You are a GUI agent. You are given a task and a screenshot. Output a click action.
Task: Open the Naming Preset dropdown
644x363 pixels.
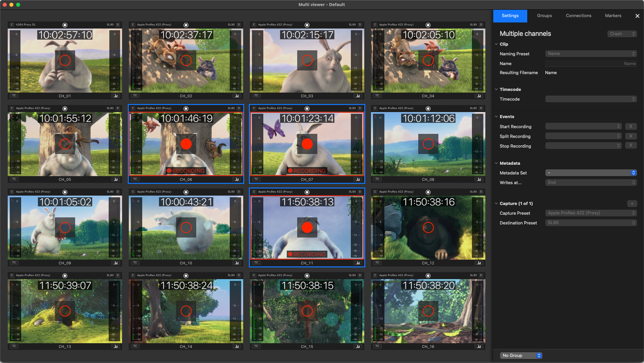pos(591,54)
